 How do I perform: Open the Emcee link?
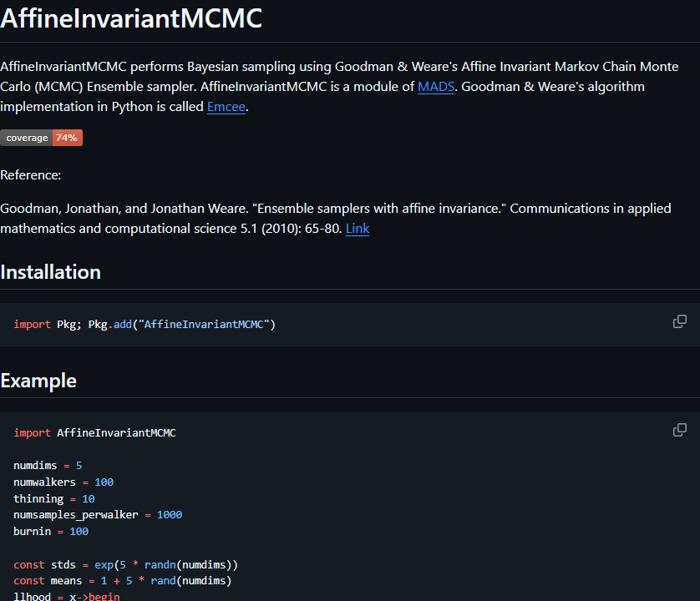(226, 107)
